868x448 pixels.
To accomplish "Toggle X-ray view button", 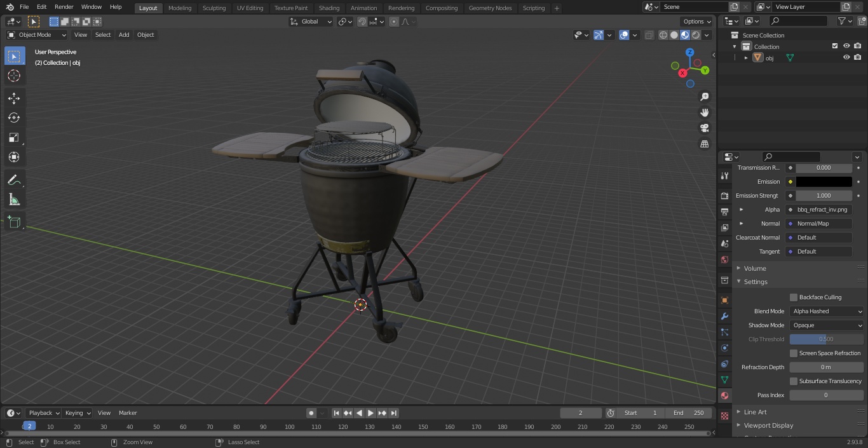I will (649, 35).
